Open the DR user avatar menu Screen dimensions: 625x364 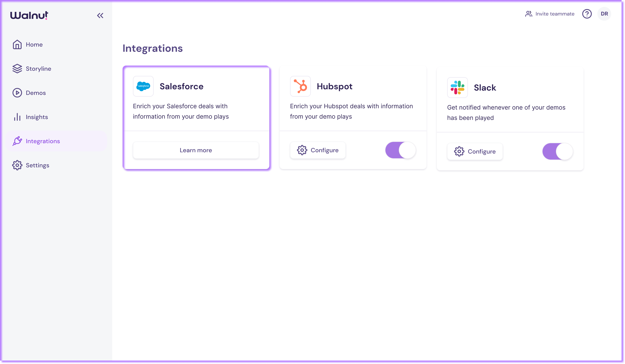[x=604, y=14]
